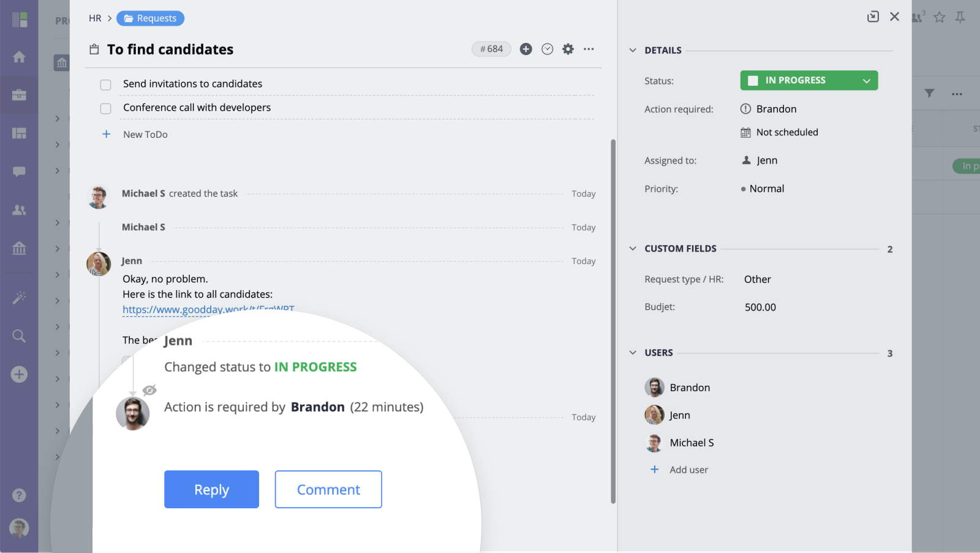Collapse the DETAILS section
Screen dimensions: 980x553
point(633,50)
